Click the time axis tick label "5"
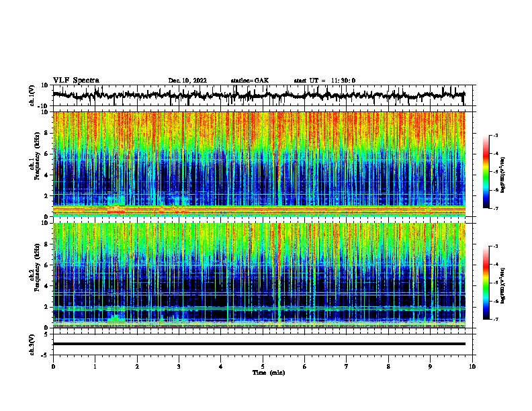The width and height of the screenshot is (532, 411). click(263, 367)
